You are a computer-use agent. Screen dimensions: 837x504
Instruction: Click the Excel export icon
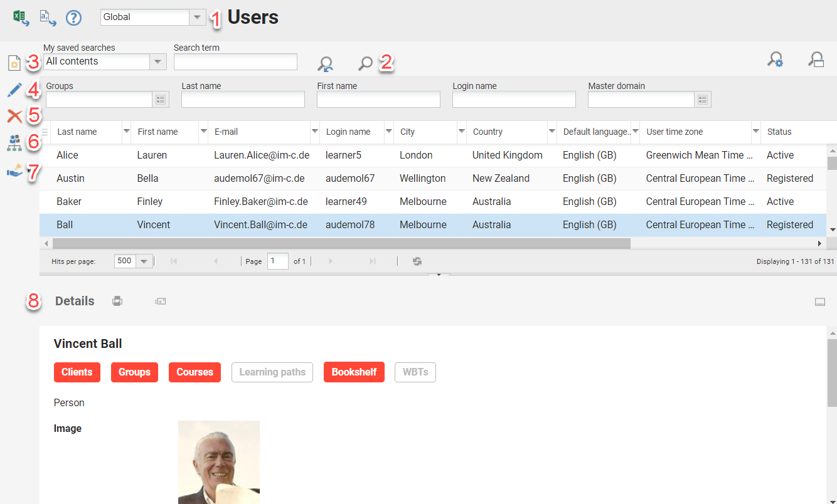click(x=21, y=18)
